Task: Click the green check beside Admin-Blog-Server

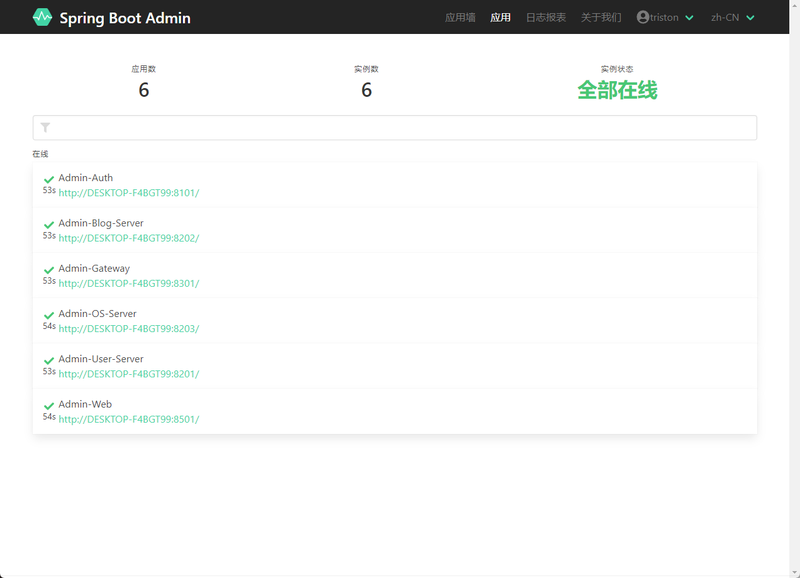Action: (x=49, y=224)
